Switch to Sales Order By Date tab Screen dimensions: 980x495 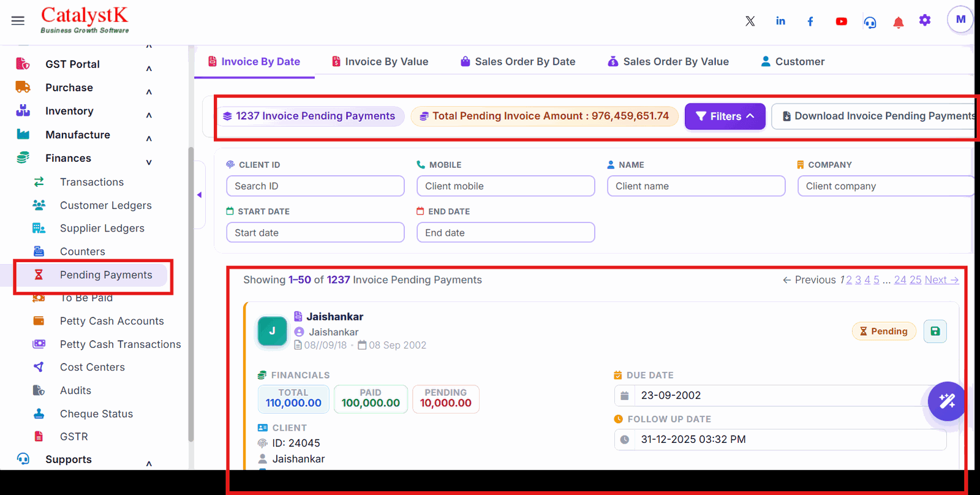[518, 61]
